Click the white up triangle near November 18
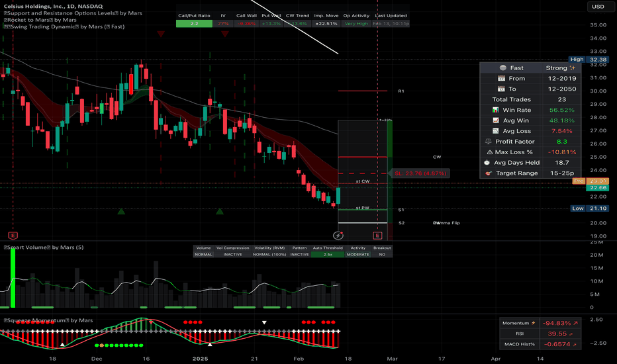The image size is (617, 364). [62, 345]
